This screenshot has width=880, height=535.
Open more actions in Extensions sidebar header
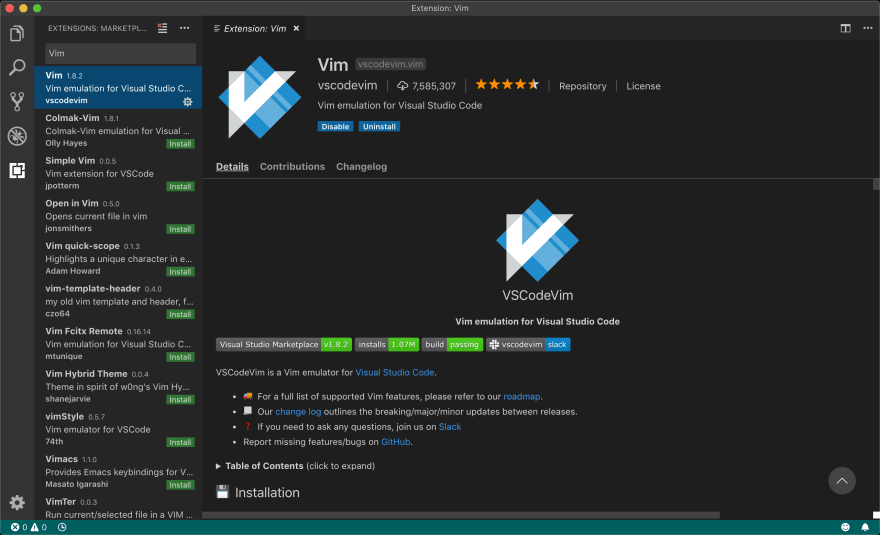(x=185, y=28)
